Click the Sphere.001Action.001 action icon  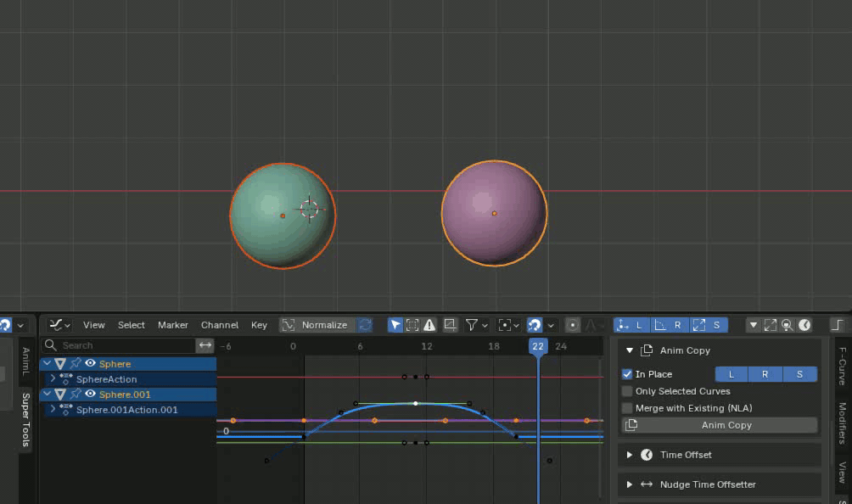tap(65, 409)
